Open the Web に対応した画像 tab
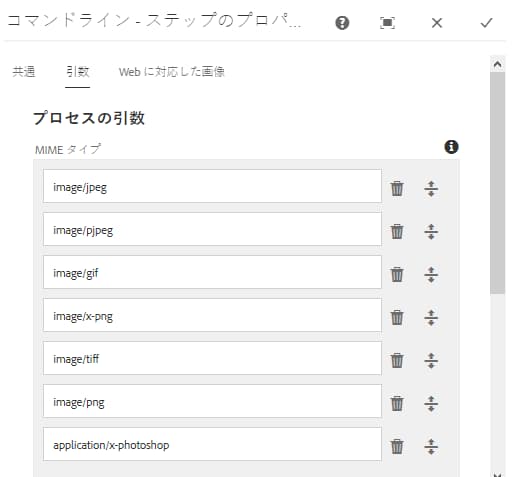514x477 pixels. tap(172, 72)
